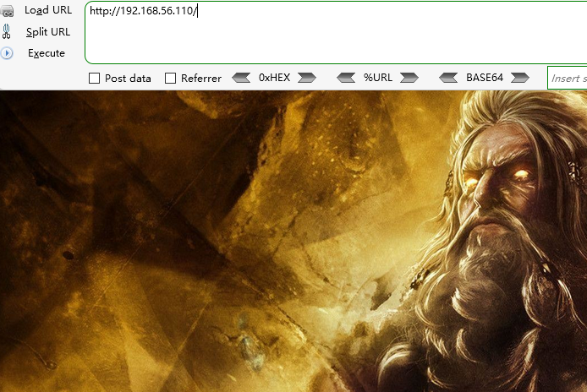Screen dimensions: 587x392
Task: Click the Load URL icon
Action: tap(7, 11)
